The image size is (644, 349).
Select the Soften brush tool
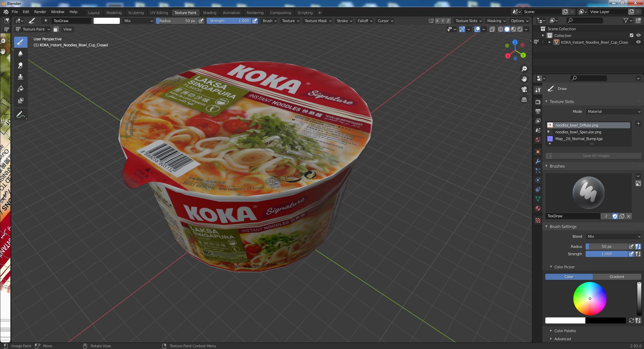(20, 54)
